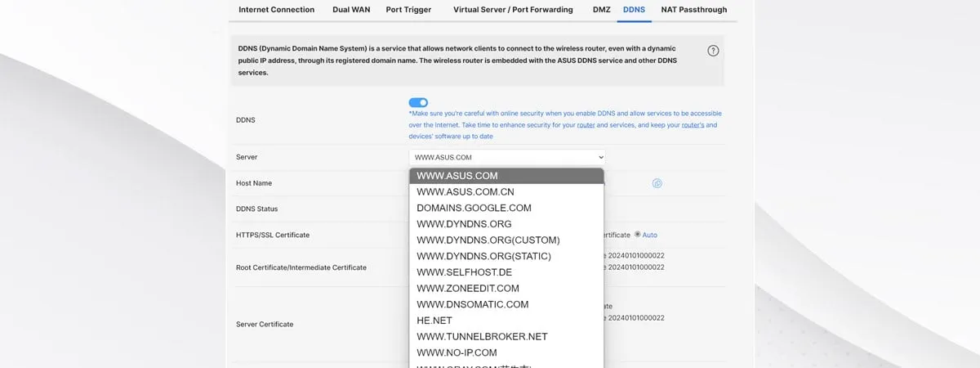Click the help question mark icon
Image resolution: width=980 pixels, height=368 pixels.
coord(713,51)
